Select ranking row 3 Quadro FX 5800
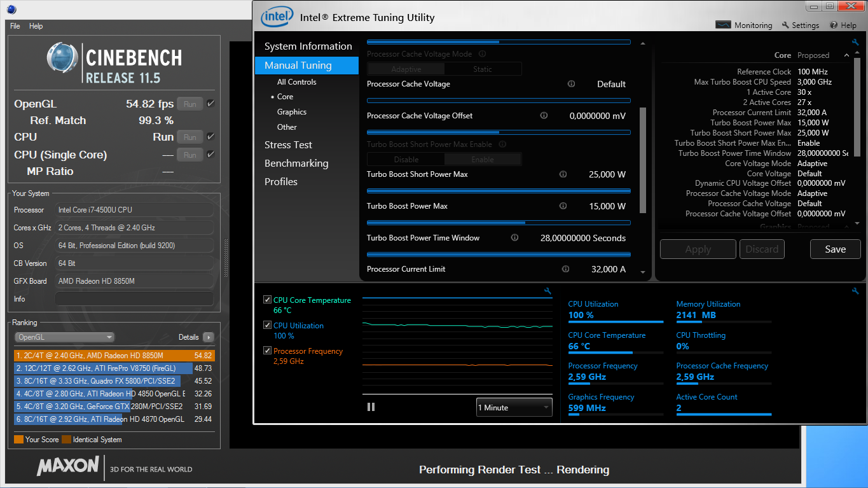The width and height of the screenshot is (868, 488). point(114,381)
